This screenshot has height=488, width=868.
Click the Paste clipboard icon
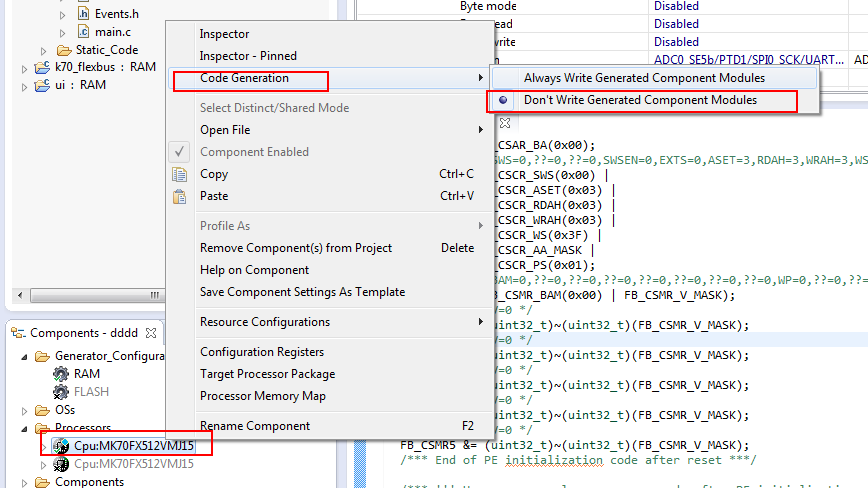[179, 196]
